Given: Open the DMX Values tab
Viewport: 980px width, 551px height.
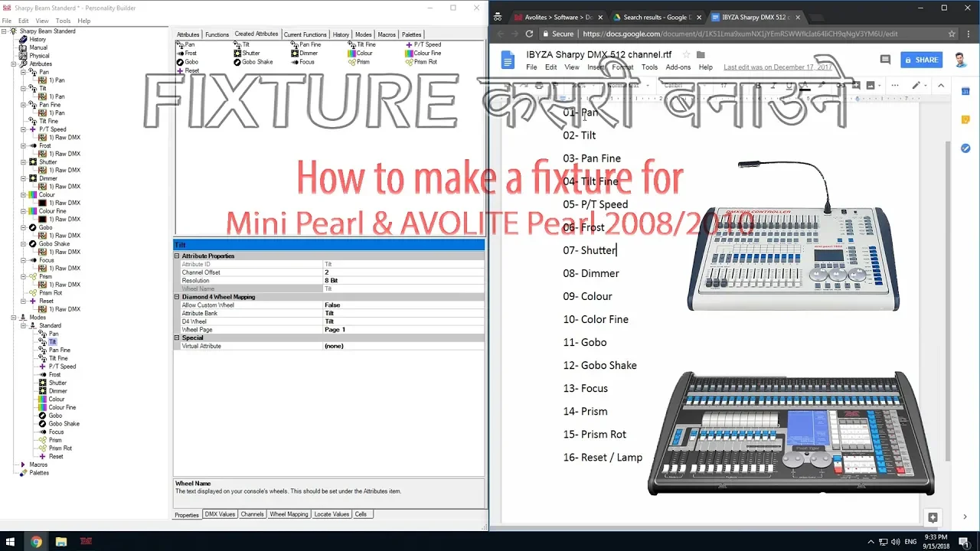Looking at the screenshot, I should (x=220, y=514).
